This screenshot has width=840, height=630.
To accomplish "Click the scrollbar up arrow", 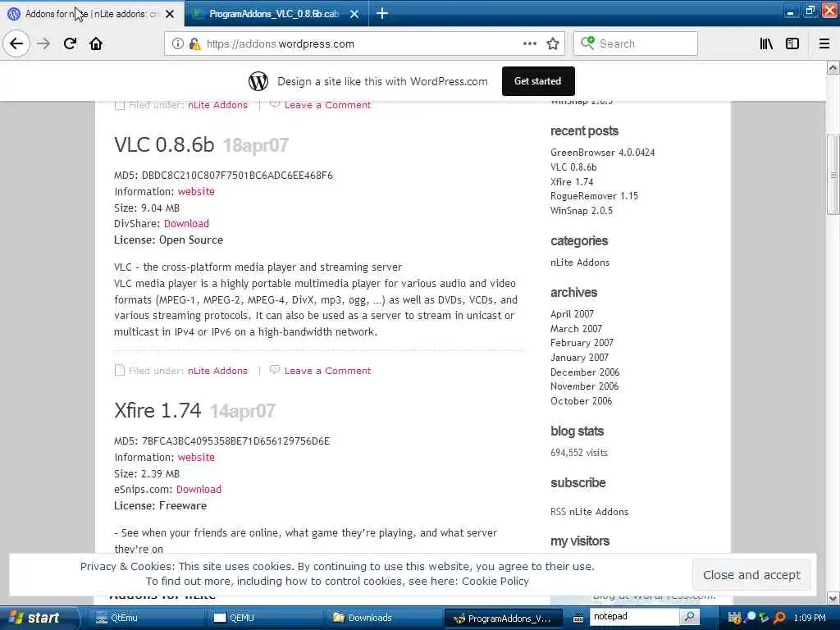I will pos(833,67).
